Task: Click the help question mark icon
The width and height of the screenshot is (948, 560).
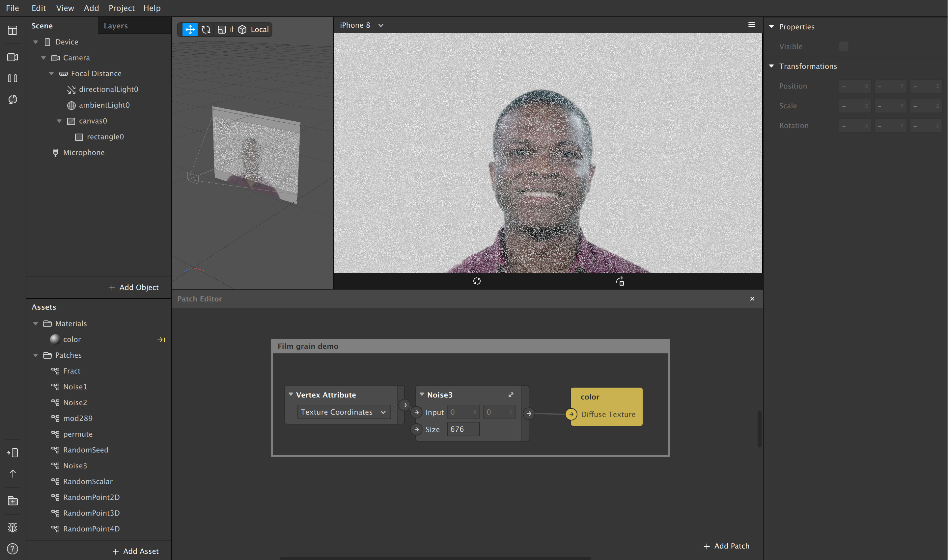Action: click(x=13, y=549)
